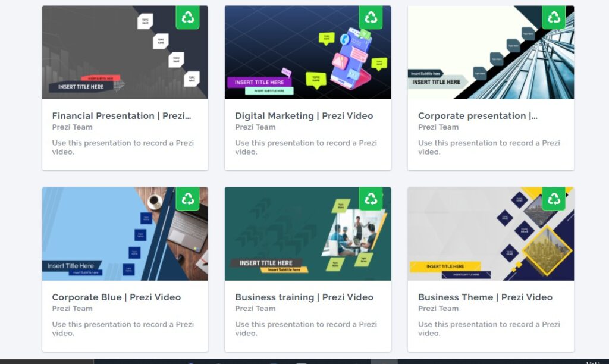Click Prezi Team under Digital Marketing
This screenshot has height=364, width=609.
[x=255, y=127]
